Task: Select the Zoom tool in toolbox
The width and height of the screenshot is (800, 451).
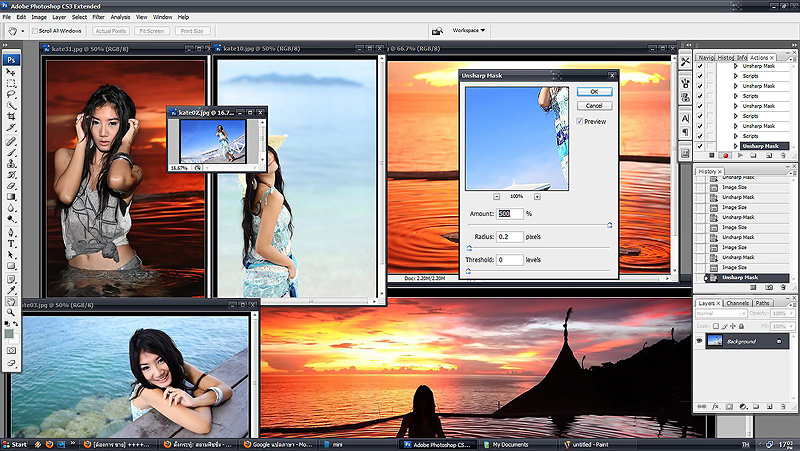Action: tap(11, 312)
